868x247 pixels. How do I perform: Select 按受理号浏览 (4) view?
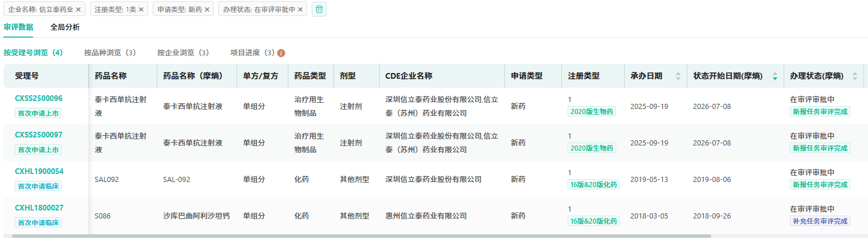pos(33,52)
